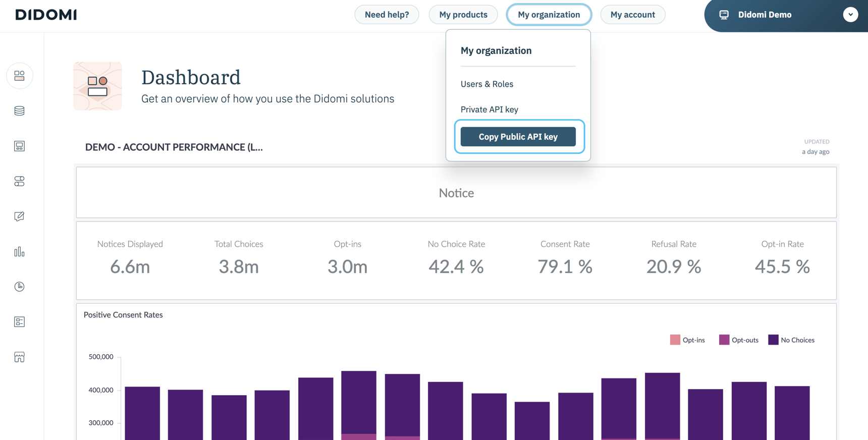Open the bar chart analytics icon in the sidebar

20,251
